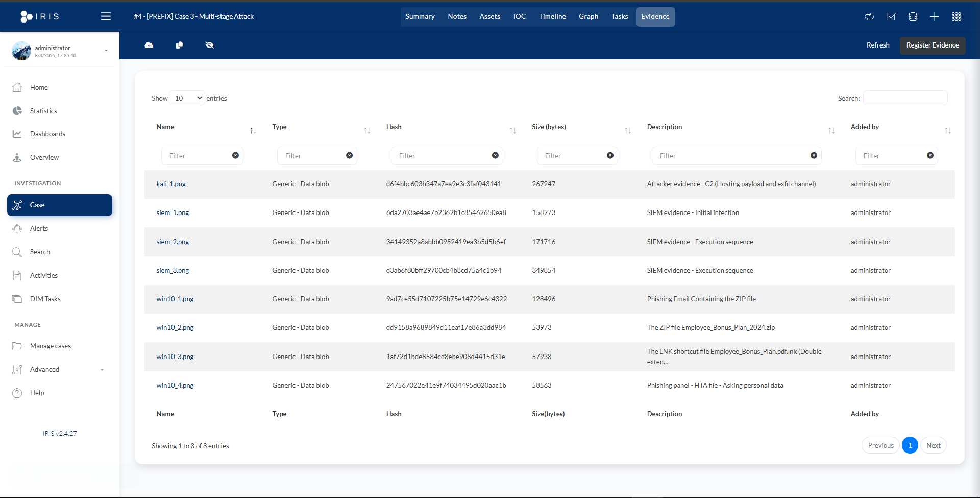980x498 pixels.
Task: Click the copy documents icon in toolbar
Action: click(x=179, y=45)
